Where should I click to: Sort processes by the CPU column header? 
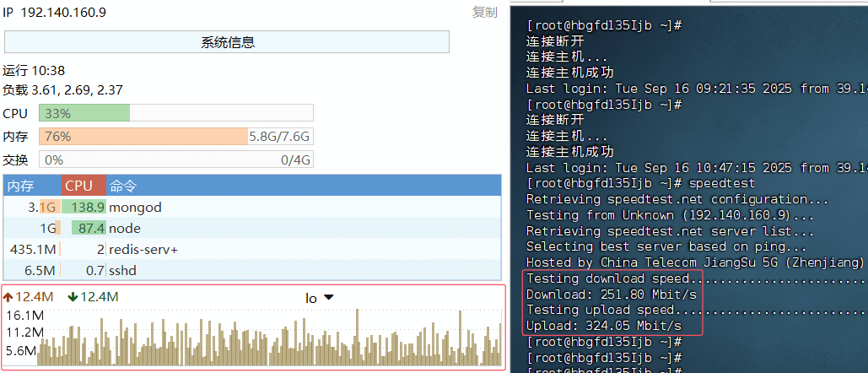point(79,186)
